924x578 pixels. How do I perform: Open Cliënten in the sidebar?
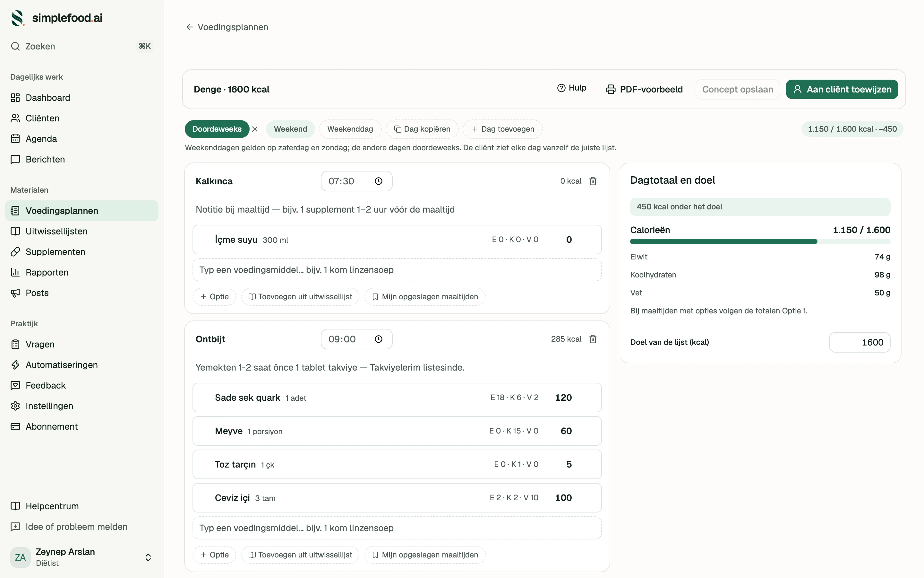tap(82, 118)
